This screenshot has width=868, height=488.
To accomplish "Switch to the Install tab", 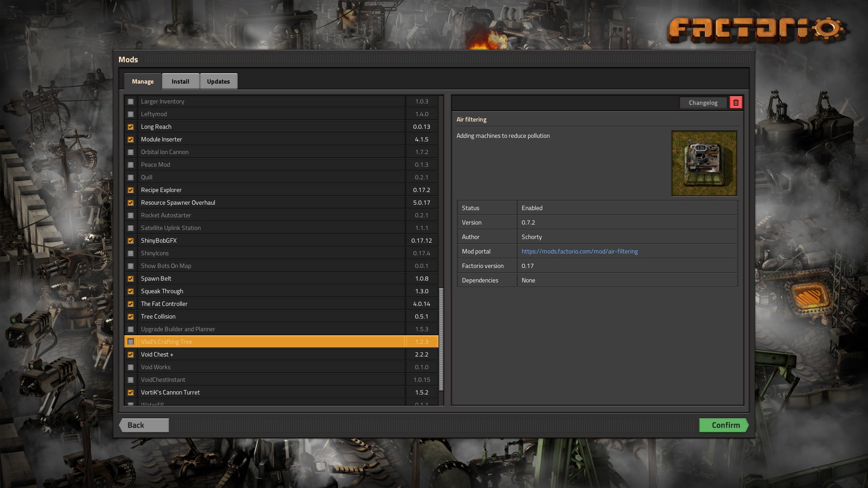I will coord(180,81).
